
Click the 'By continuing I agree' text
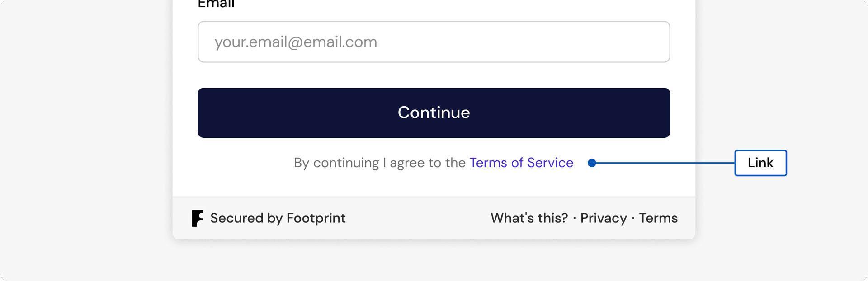380,163
